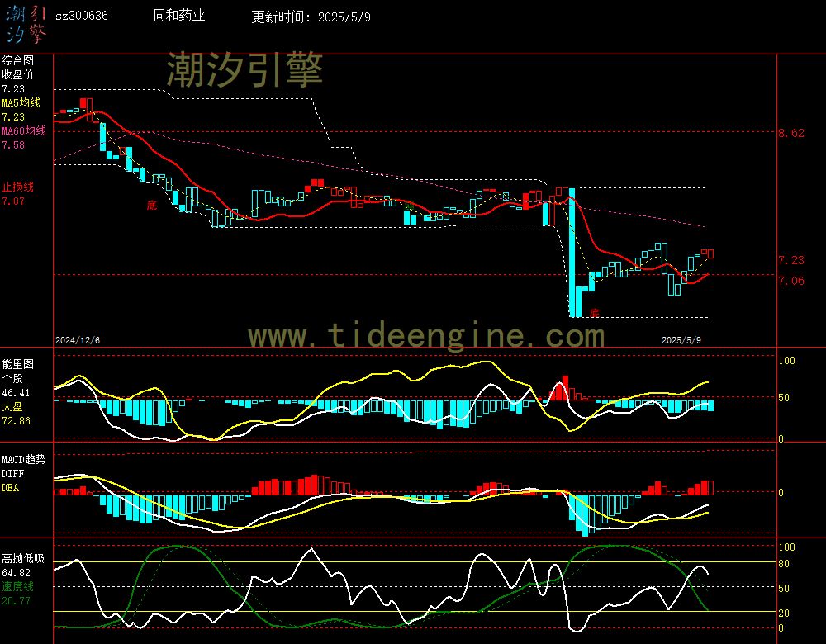826x644 pixels.
Task: Select the MACD趋势 panel label
Action: pos(24,459)
